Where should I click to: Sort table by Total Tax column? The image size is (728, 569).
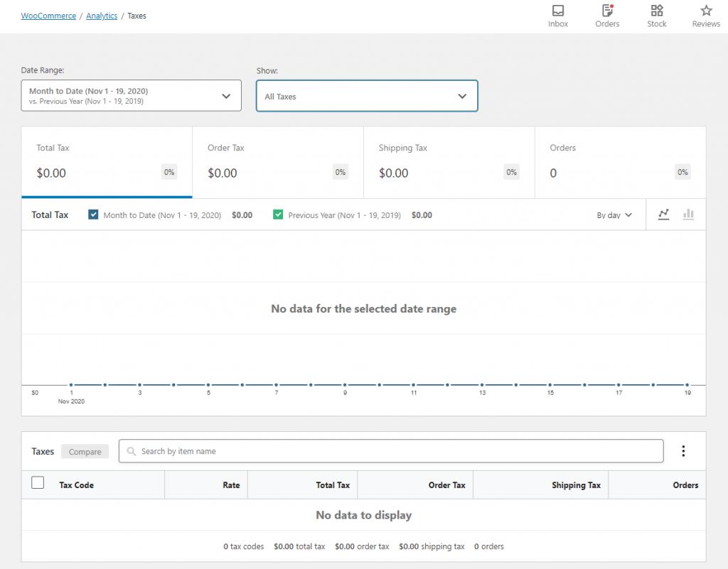[x=333, y=485]
